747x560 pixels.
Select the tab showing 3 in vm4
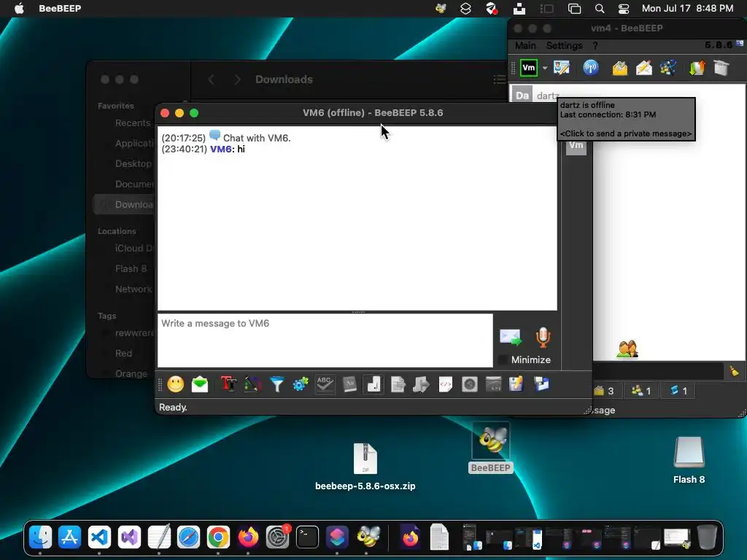[x=603, y=391]
